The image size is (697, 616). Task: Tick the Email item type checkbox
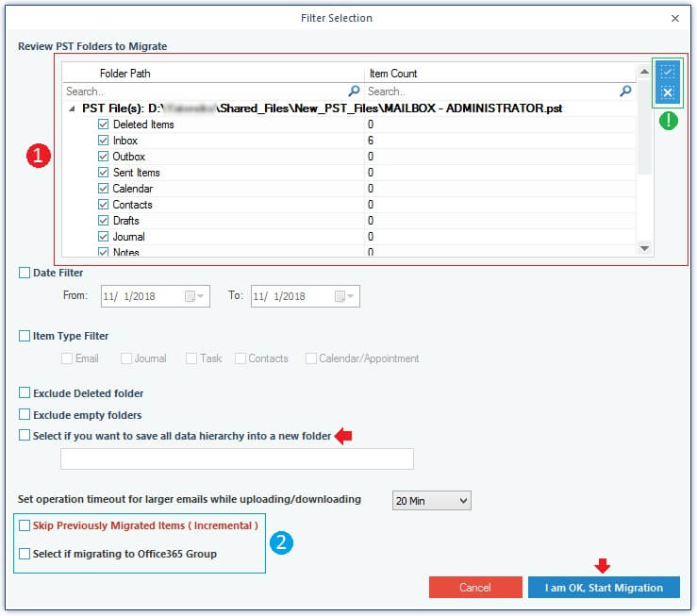[x=67, y=358]
